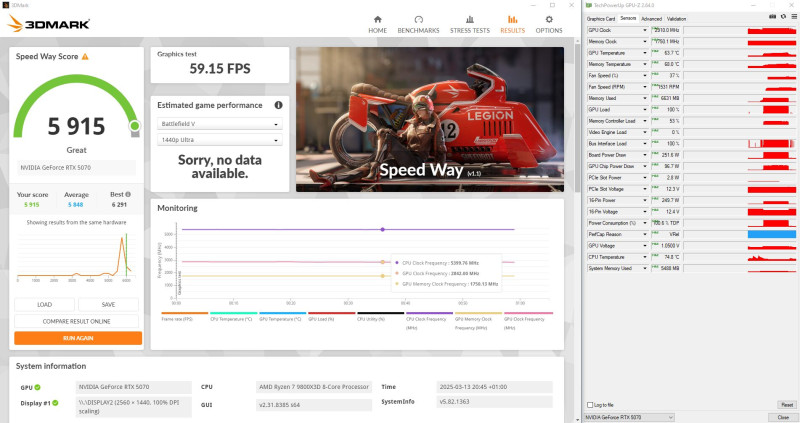The height and width of the screenshot is (423, 800).
Task: Click the warning icon beside Speed Way Score
Action: pos(85,56)
